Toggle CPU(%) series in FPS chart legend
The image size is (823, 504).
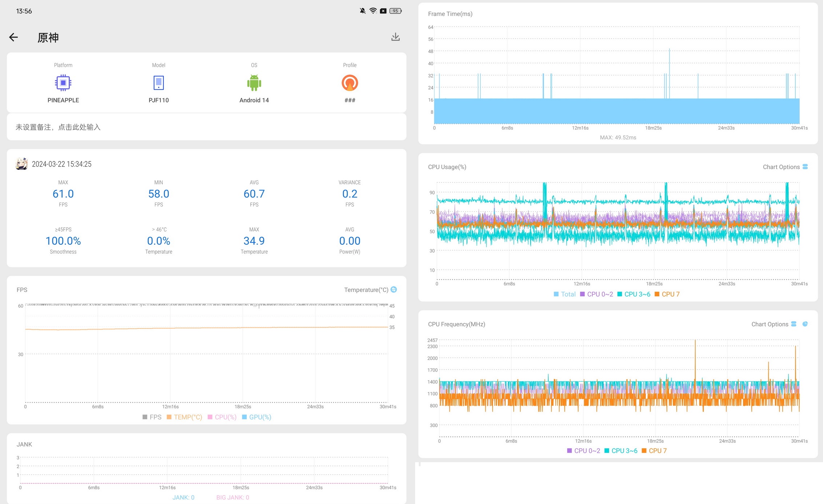click(x=222, y=417)
